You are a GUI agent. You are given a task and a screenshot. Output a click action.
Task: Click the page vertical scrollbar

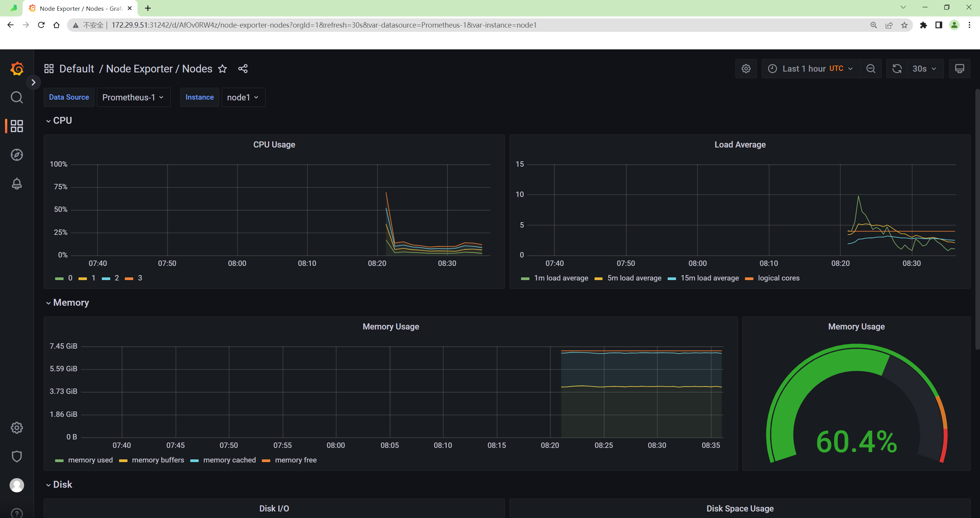tap(977, 219)
